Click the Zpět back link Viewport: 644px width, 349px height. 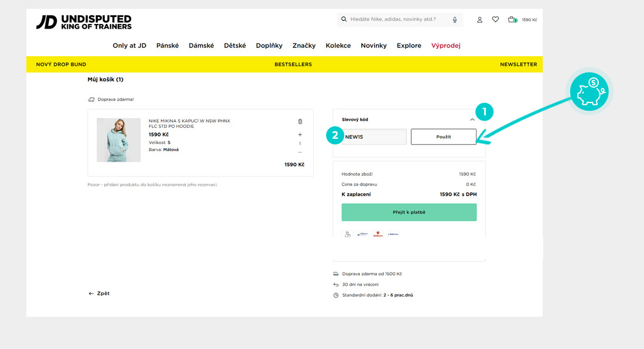(99, 293)
